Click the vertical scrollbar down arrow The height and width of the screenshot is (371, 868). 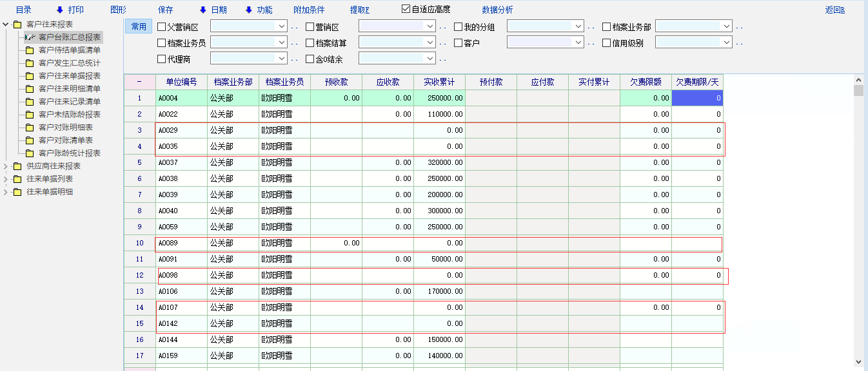[858, 362]
